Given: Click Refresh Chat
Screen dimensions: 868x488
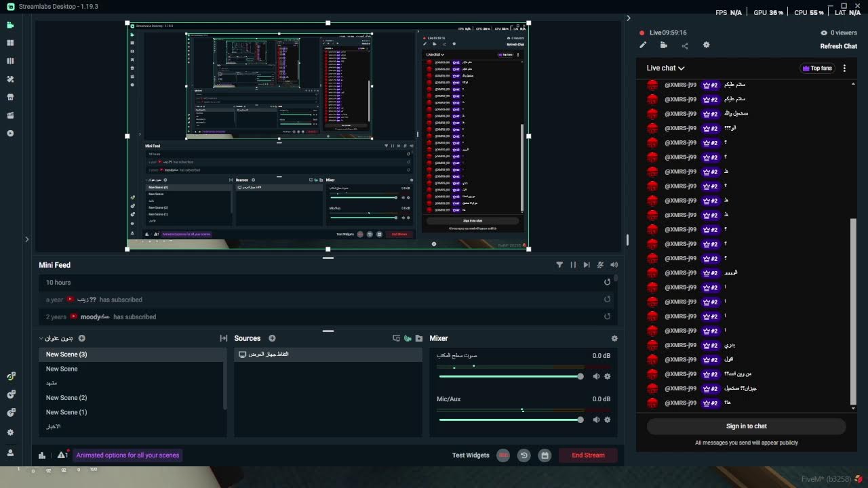Looking at the screenshot, I should [839, 46].
